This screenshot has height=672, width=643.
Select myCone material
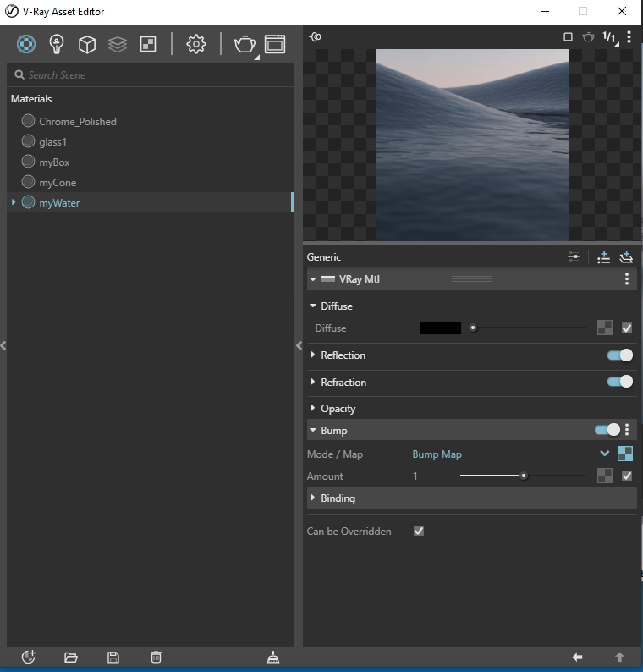[58, 183]
